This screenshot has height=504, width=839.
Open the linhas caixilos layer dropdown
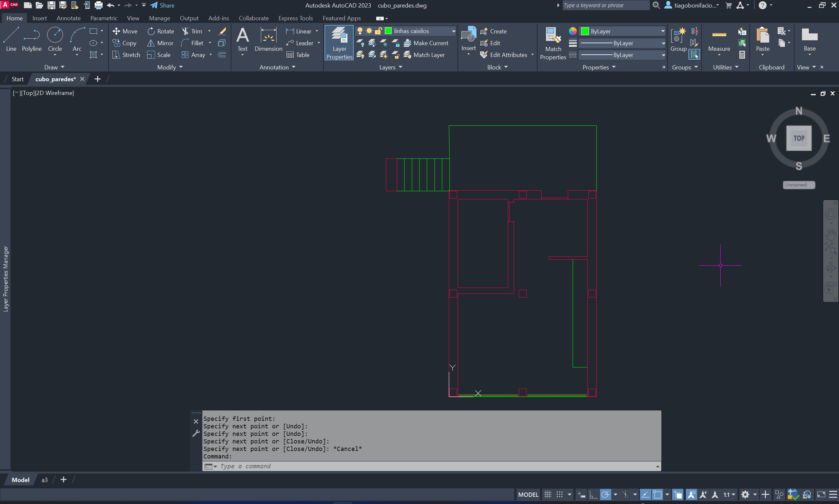coord(453,31)
